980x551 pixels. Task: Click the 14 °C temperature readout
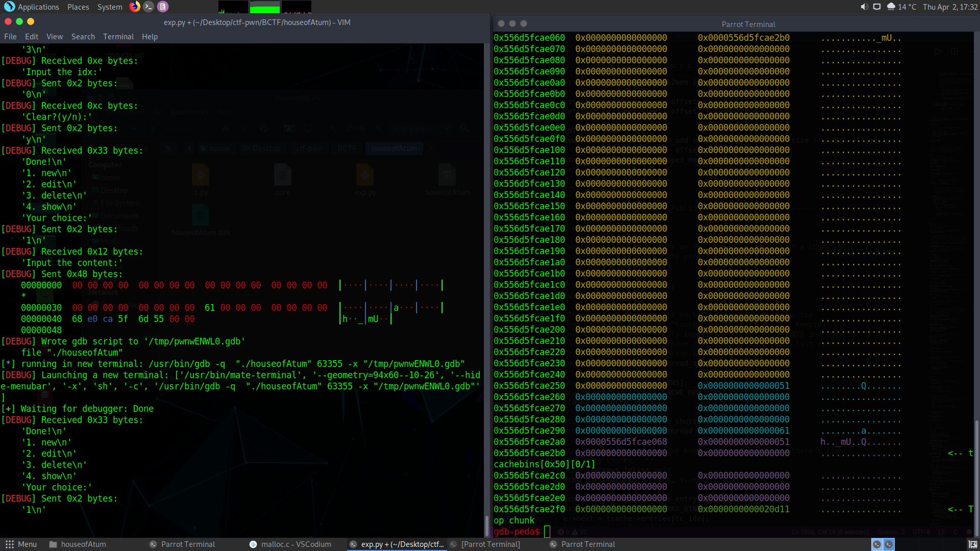[x=907, y=7]
